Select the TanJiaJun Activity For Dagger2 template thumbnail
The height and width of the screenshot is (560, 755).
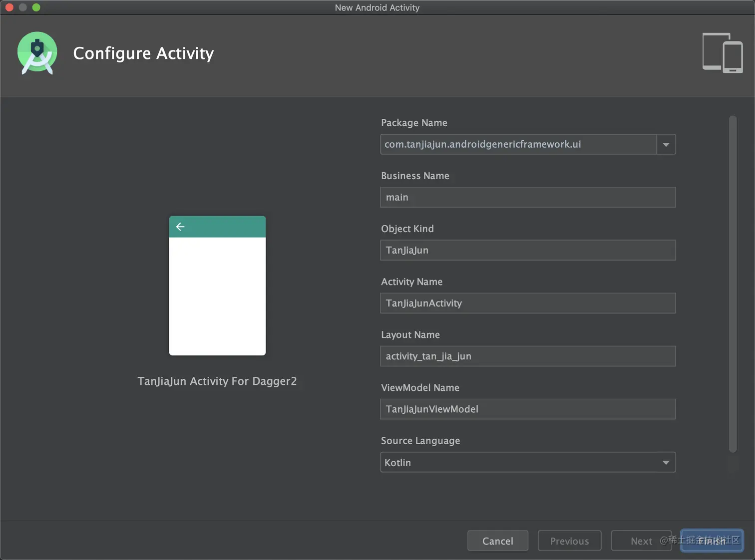217,285
